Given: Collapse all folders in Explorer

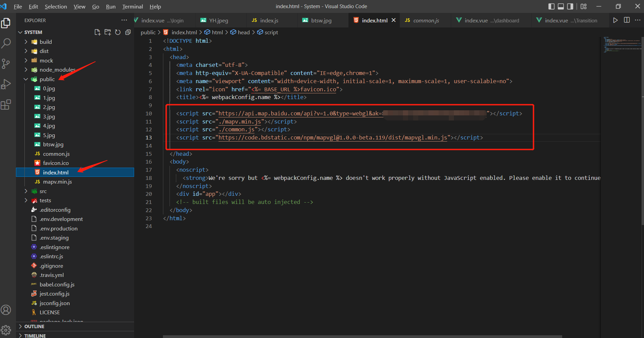Looking at the screenshot, I should [x=128, y=32].
